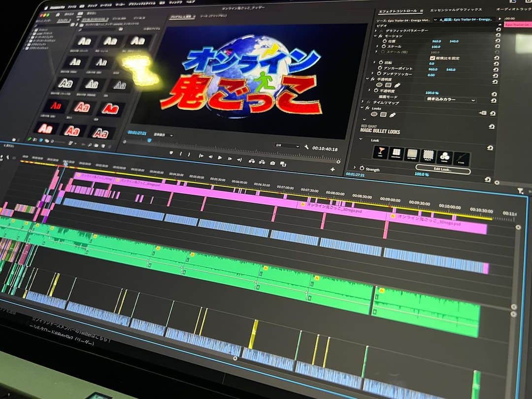This screenshot has height=399, width=532.
Task: Collapse the モーション section
Action: (375, 36)
